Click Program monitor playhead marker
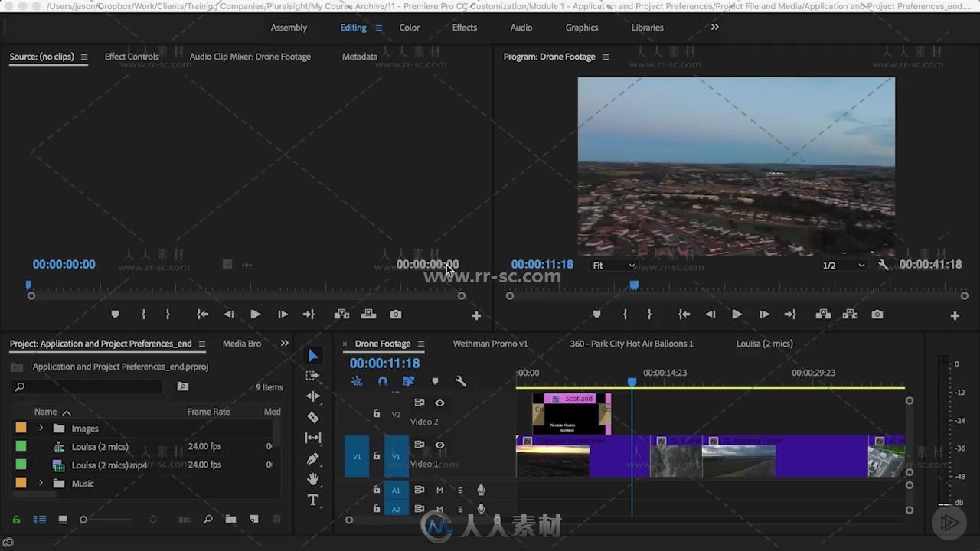Screen dimensions: 980x551 pos(634,285)
